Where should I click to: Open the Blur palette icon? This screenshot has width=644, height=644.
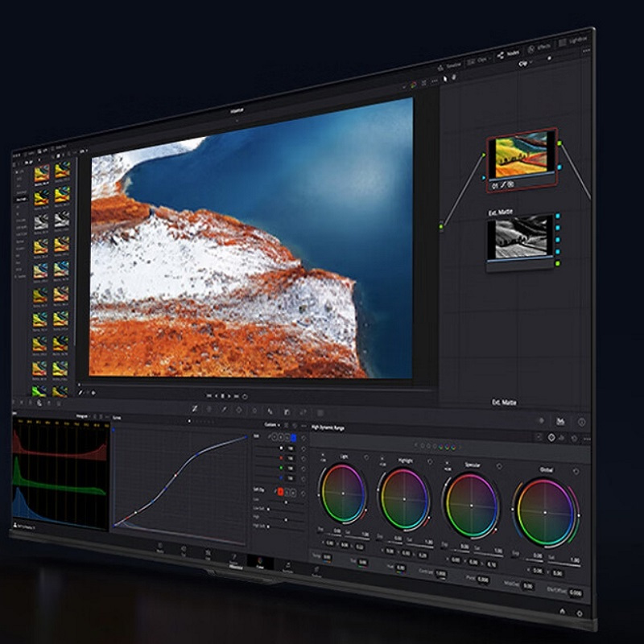tap(287, 411)
